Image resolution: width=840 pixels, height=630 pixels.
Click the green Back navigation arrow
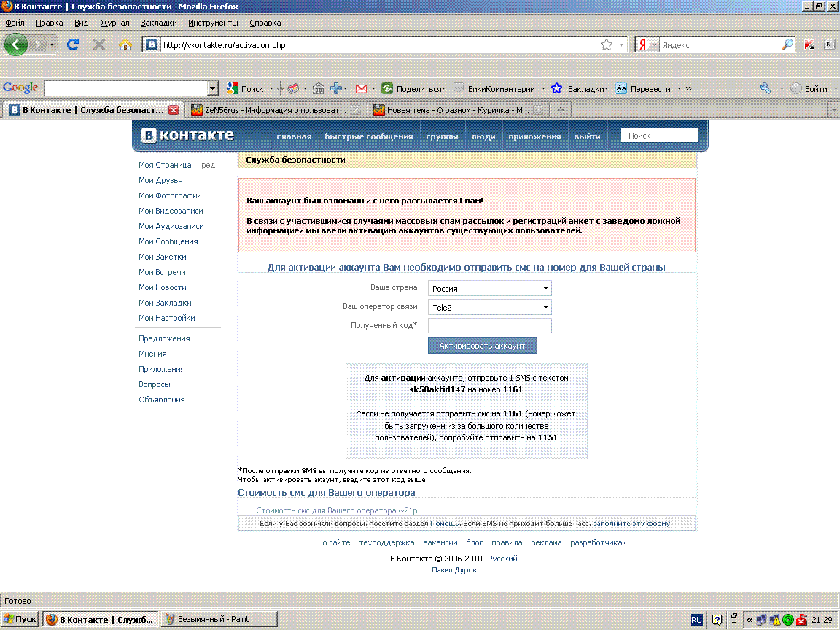(16, 44)
